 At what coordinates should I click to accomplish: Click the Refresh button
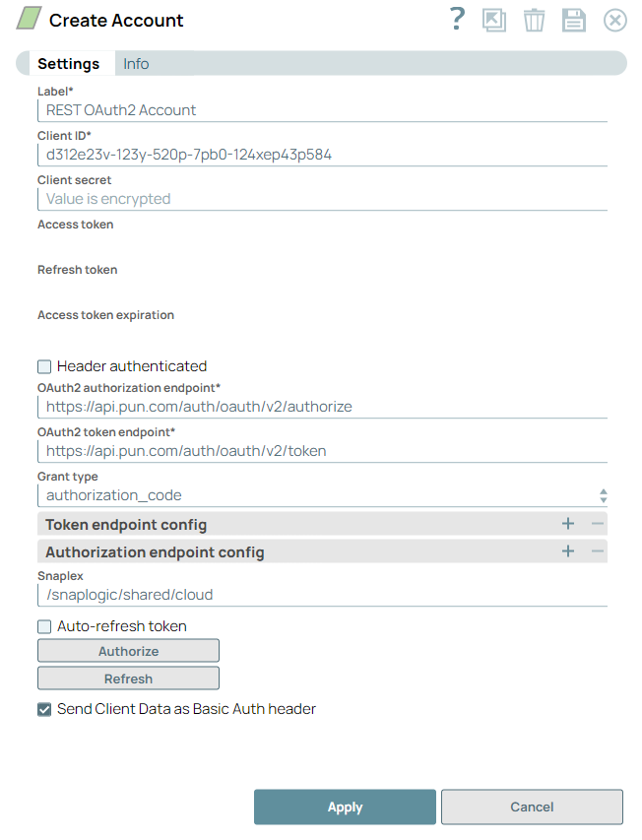tap(128, 678)
